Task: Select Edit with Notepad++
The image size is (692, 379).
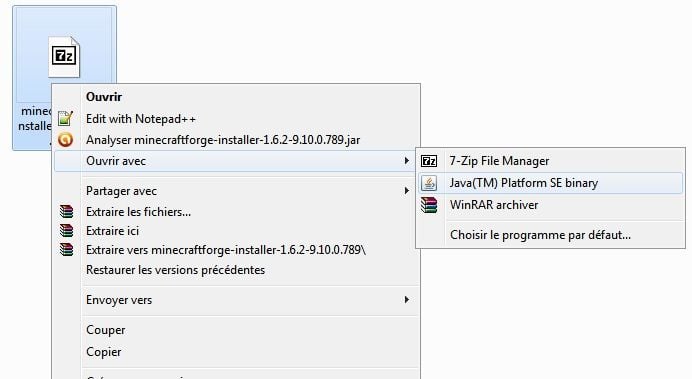Action: [141, 119]
